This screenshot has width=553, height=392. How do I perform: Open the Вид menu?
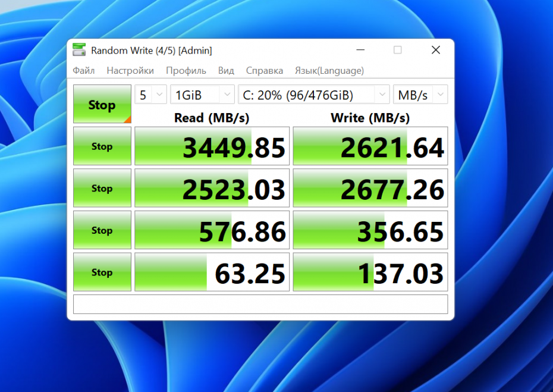pos(226,71)
